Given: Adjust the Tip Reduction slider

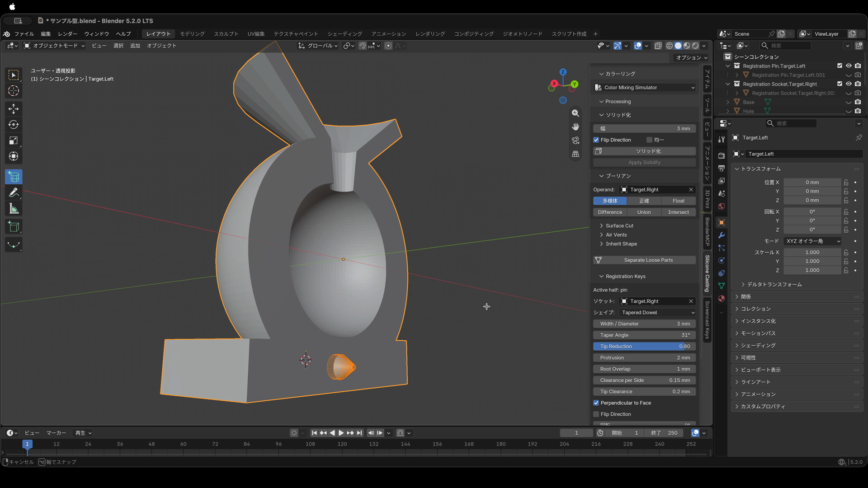Looking at the screenshot, I should (645, 347).
